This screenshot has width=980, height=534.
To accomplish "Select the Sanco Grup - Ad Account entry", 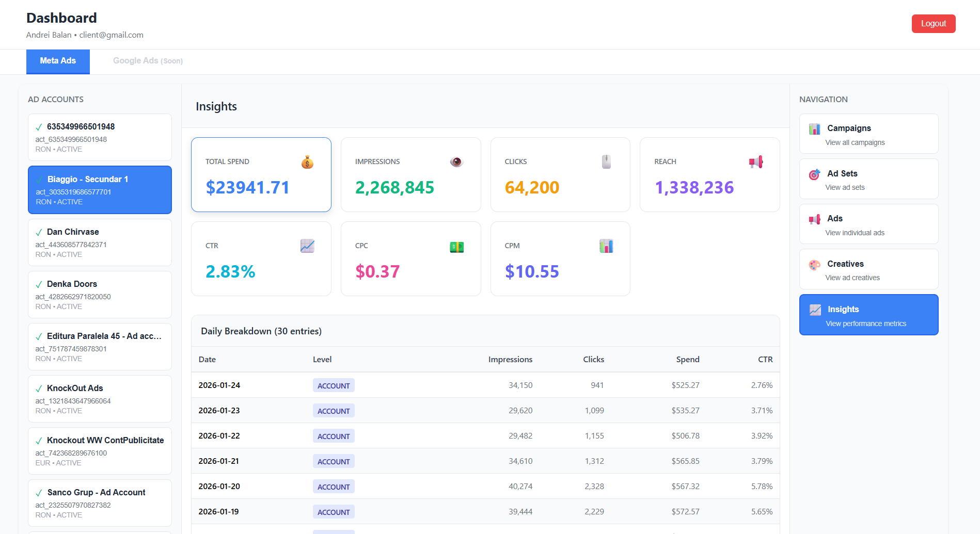I will click(100, 503).
